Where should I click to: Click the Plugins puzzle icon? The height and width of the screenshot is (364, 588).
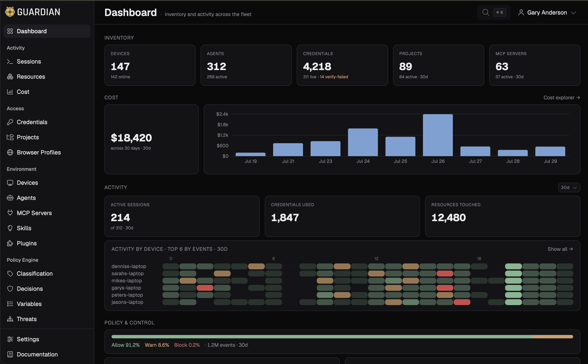tap(10, 243)
